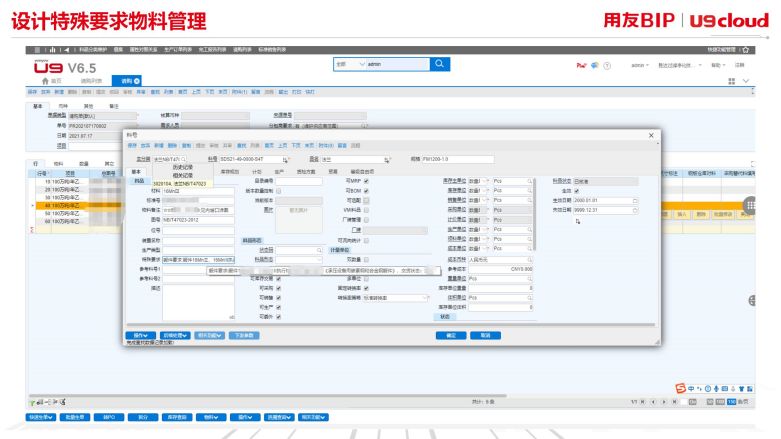Toggle the 可MRP checkbox

tap(366, 181)
